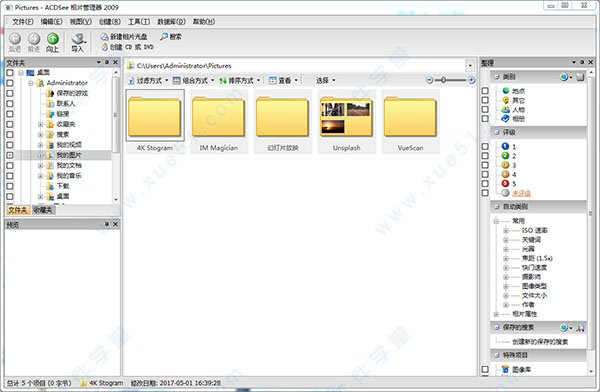Screen dimensions: 600x392
Task: Select the Unsplash folder thumbnail
Action: (346, 122)
